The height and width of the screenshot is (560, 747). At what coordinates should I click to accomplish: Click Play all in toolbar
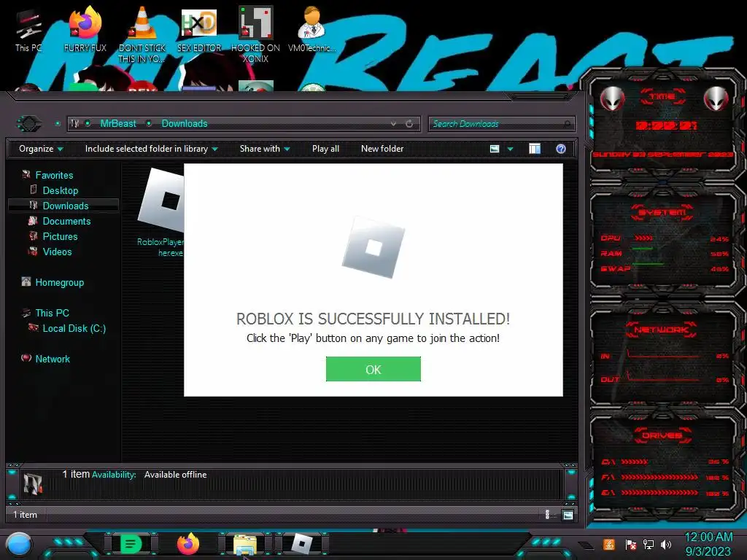325,149
